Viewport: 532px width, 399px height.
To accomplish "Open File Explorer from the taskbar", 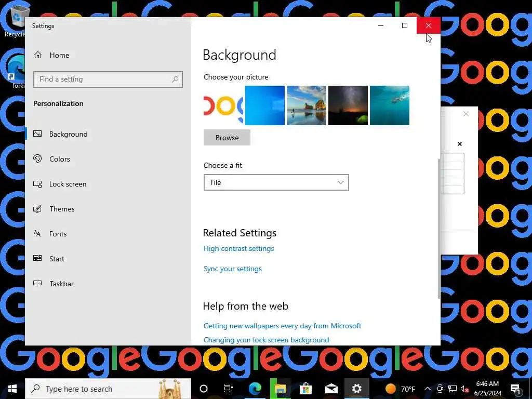I will click(280, 389).
